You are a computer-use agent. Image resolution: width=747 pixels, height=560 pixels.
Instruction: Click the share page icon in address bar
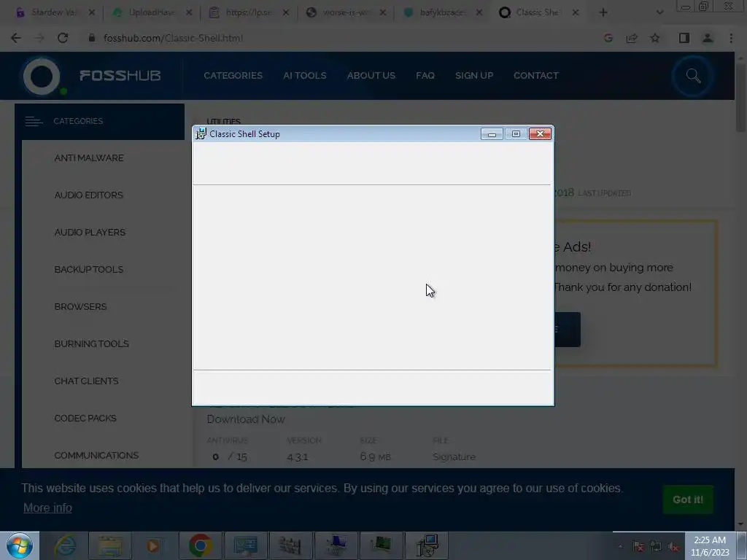pos(632,38)
